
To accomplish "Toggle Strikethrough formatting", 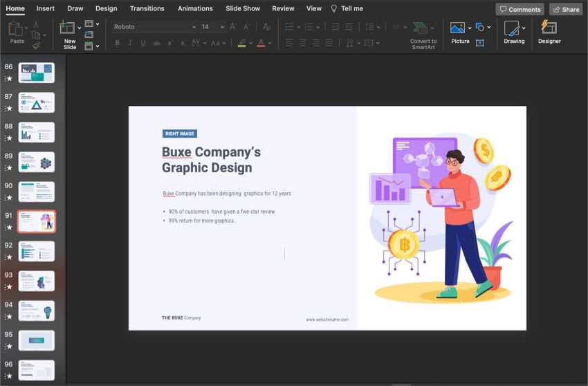I will coord(156,44).
